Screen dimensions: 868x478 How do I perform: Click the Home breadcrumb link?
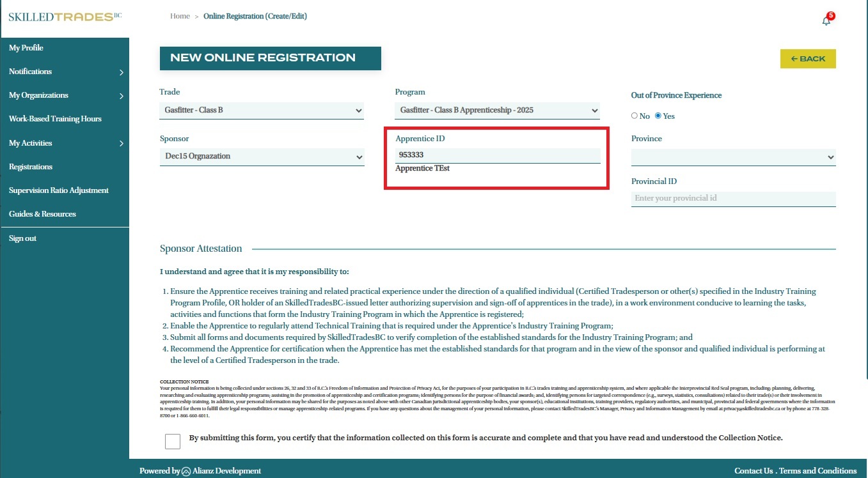180,16
